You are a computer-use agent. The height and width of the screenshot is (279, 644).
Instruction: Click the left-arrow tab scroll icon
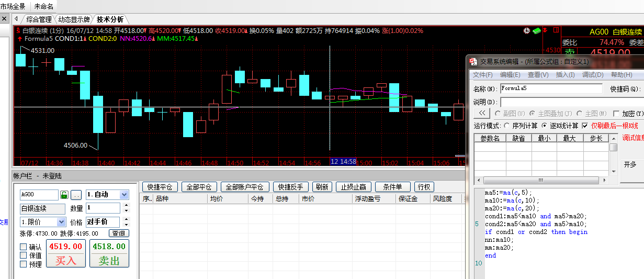[16, 19]
